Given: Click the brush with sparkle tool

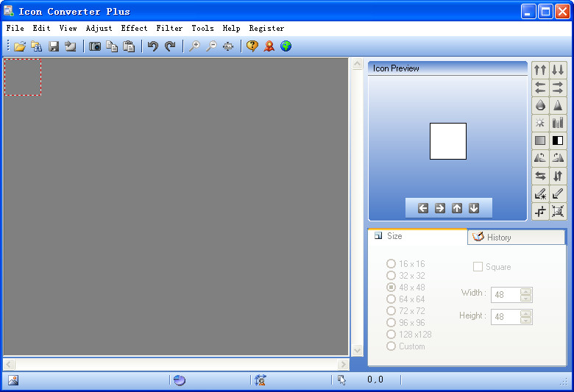Looking at the screenshot, I should tap(540, 193).
